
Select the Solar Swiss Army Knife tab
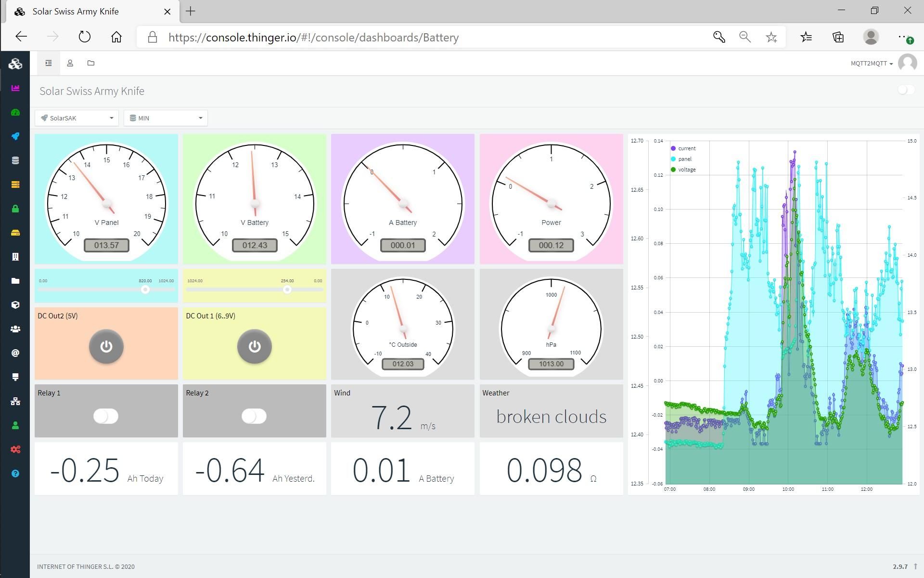point(76,12)
